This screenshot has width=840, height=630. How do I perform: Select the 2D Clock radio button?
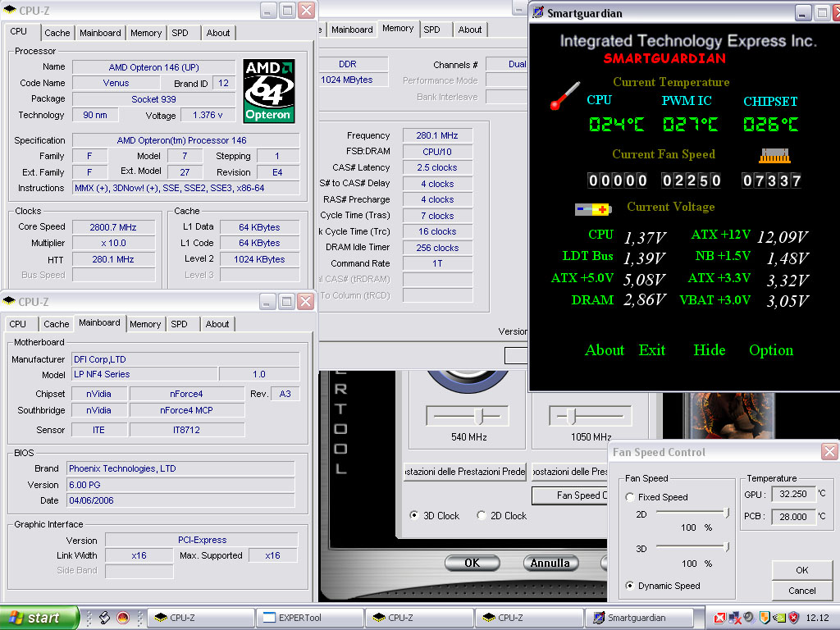481,515
